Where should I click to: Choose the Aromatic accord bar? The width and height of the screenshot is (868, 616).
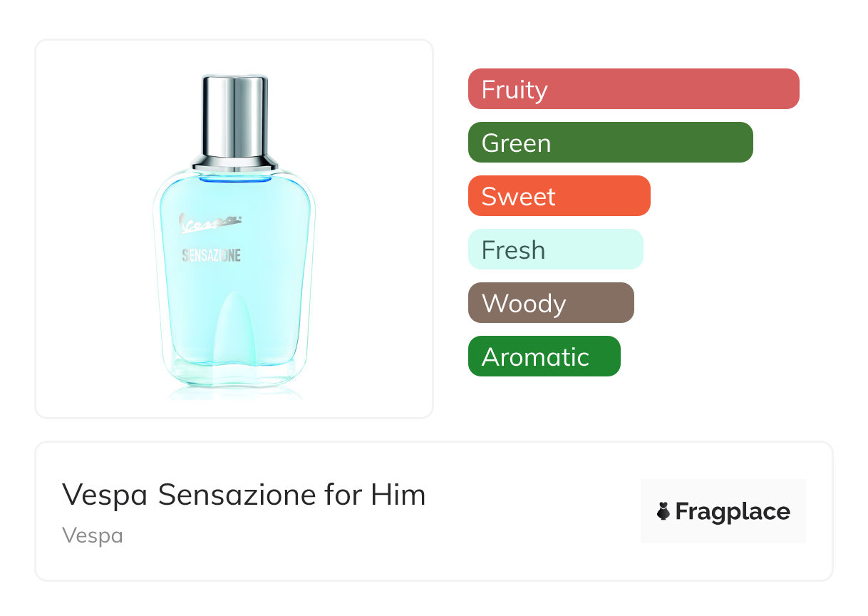click(544, 356)
